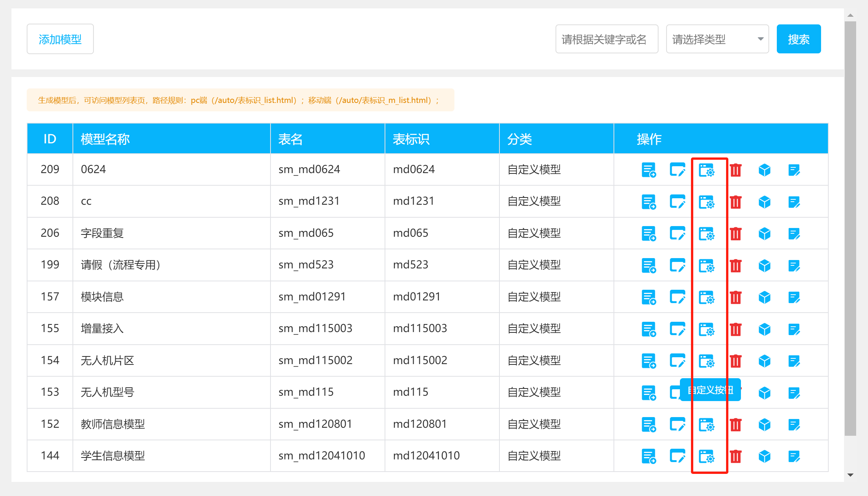Click window-with-pencil icon for row 144
The image size is (868, 496).
click(677, 456)
